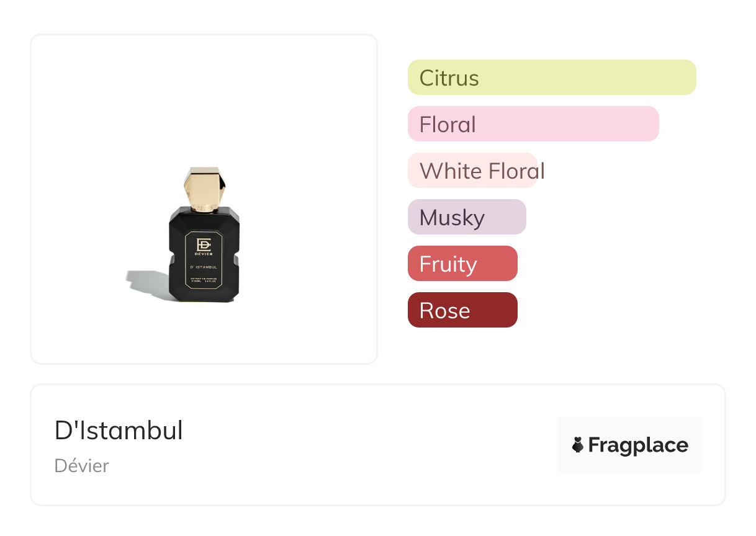Viewport: 756px width, 536px height.
Task: Open the D'Istambul fragrance title
Action: (x=119, y=431)
